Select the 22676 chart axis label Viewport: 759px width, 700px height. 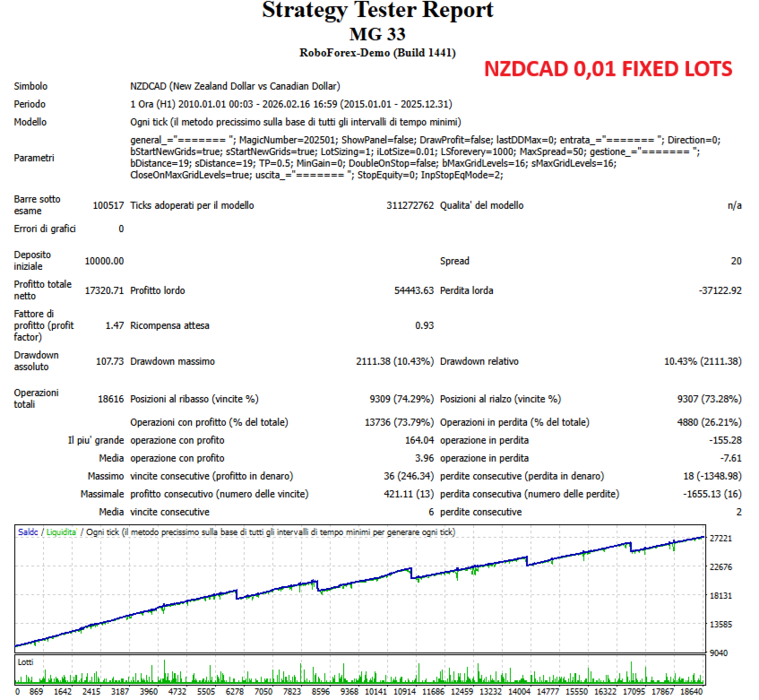point(720,566)
